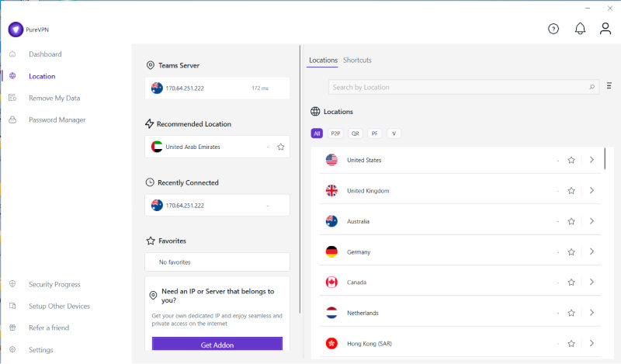Click the Settings gear icon

coord(12,349)
